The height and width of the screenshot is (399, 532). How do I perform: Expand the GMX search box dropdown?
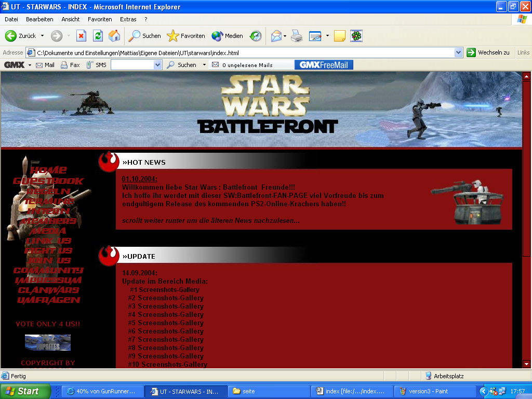coord(158,65)
